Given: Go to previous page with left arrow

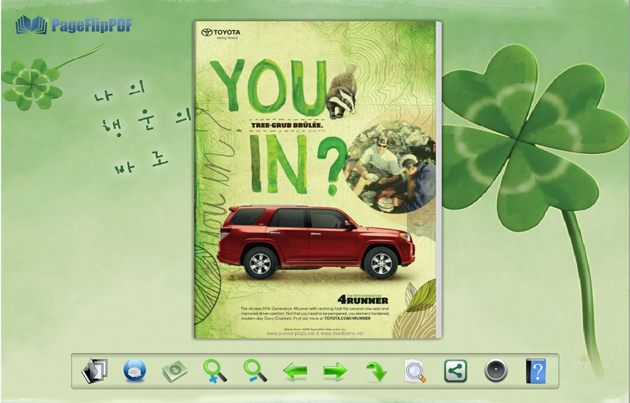Looking at the screenshot, I should 295,371.
